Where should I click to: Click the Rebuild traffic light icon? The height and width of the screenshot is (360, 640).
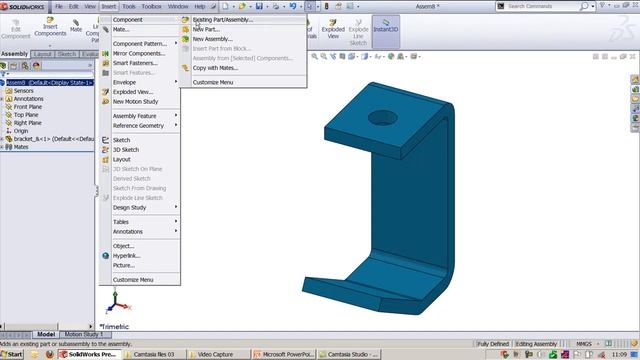(x=327, y=6)
